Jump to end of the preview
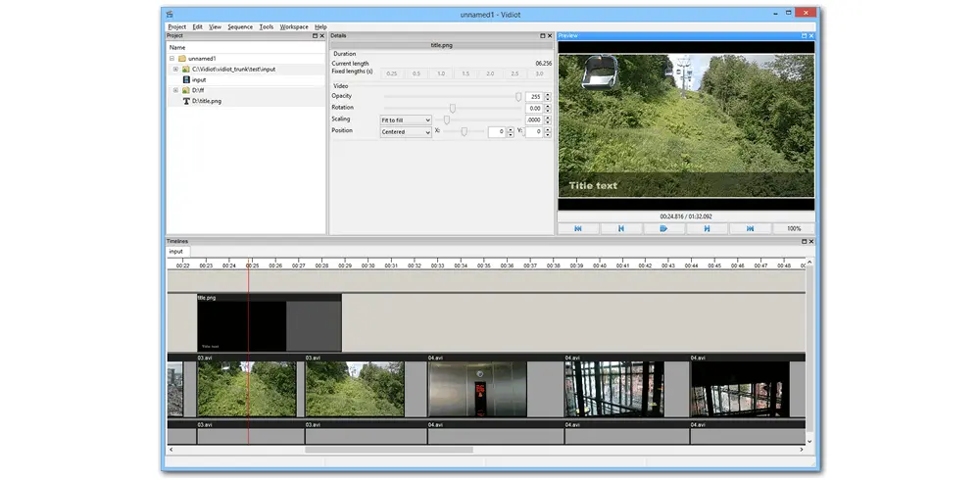980x480 pixels. coord(750,228)
